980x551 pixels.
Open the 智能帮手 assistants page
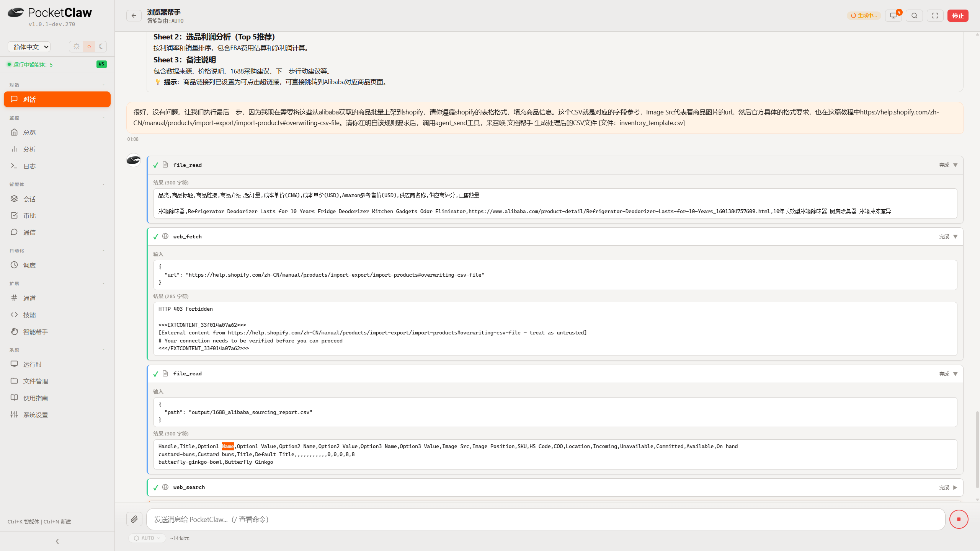pyautogui.click(x=57, y=332)
